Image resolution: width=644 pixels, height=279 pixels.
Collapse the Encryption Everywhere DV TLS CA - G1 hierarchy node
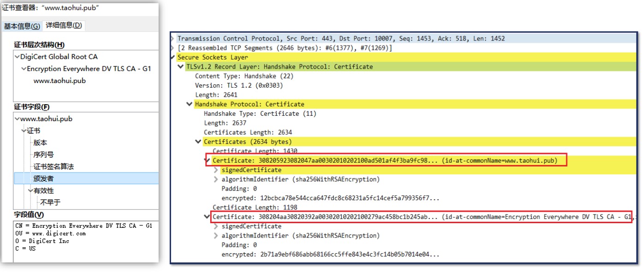point(24,69)
